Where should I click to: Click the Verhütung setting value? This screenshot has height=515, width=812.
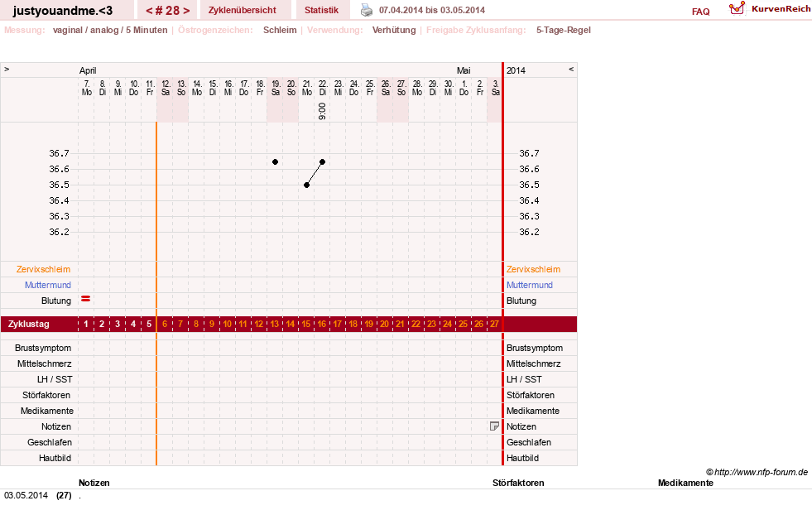(x=394, y=30)
